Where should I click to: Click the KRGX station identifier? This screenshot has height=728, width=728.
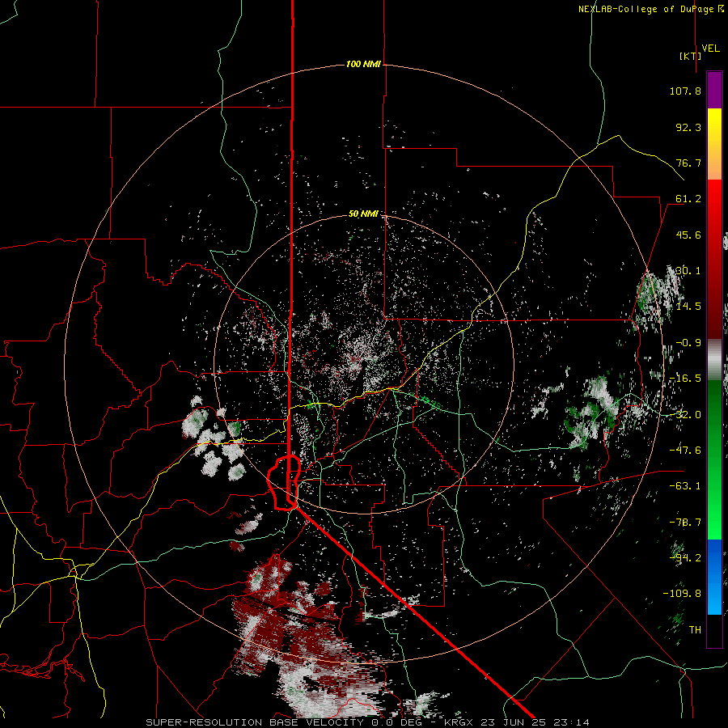click(459, 722)
